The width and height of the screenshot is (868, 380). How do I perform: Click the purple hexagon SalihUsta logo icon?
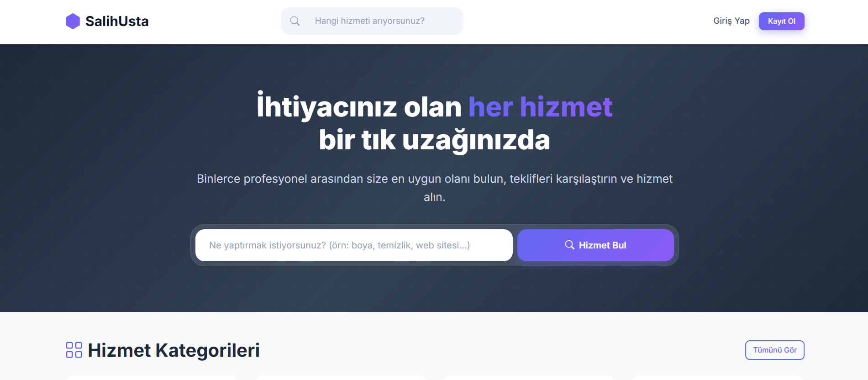(73, 21)
